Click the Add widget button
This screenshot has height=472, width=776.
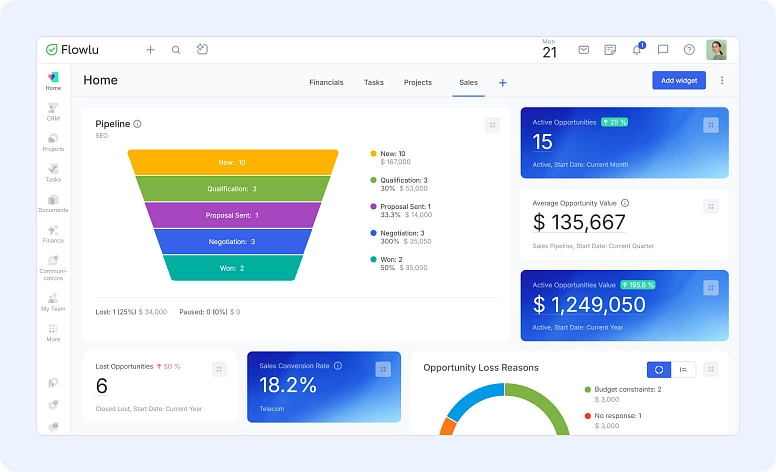[679, 80]
